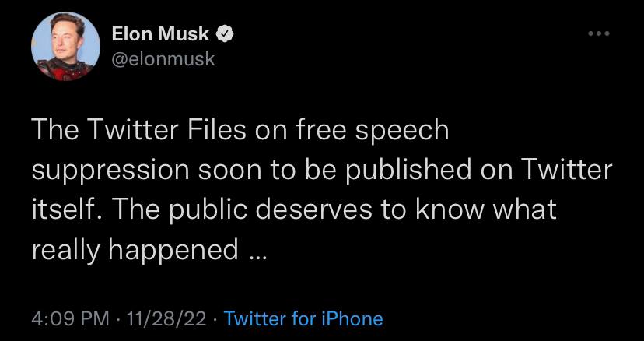Click the separator dot before the date

(118, 320)
